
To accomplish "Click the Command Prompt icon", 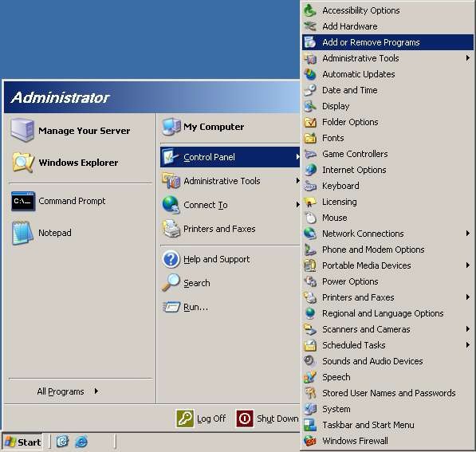I will (23, 201).
